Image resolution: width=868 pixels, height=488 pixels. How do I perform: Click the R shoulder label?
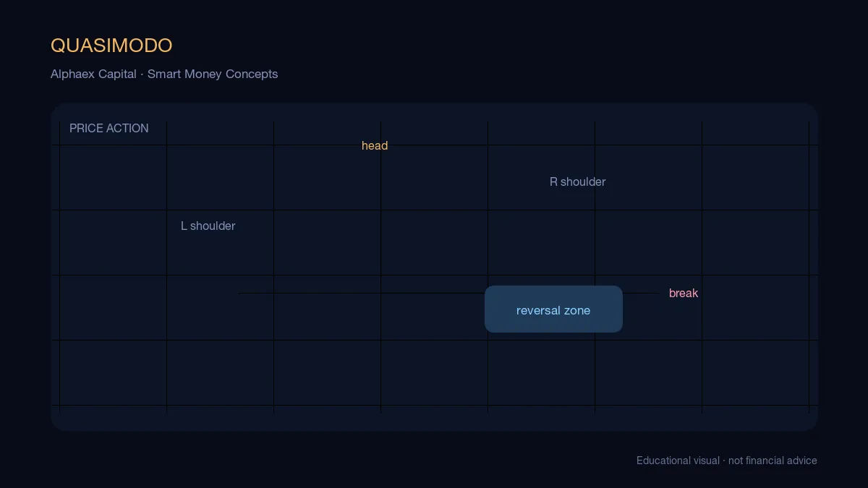(577, 182)
